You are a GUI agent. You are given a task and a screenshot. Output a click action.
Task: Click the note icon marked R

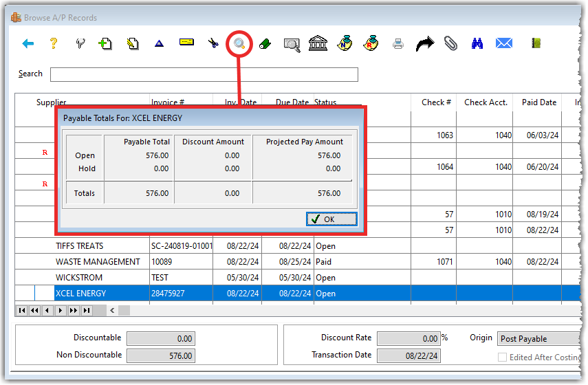click(x=371, y=43)
